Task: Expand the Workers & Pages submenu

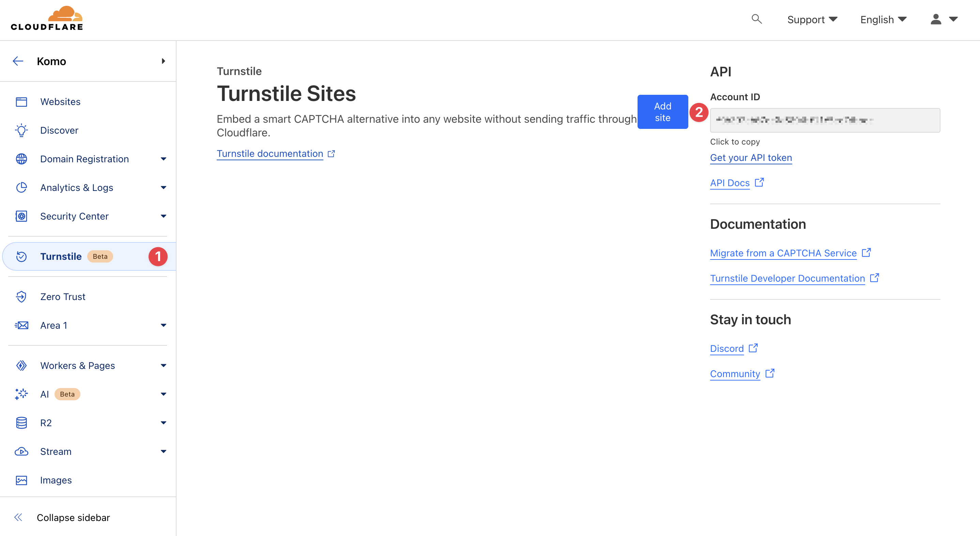Action: point(164,366)
